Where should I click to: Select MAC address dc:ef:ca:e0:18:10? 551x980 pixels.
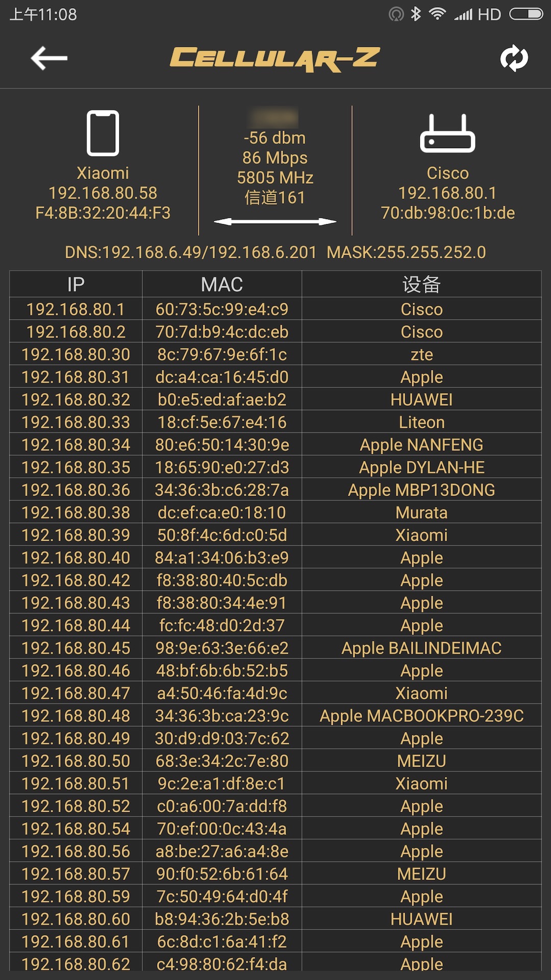tap(222, 512)
